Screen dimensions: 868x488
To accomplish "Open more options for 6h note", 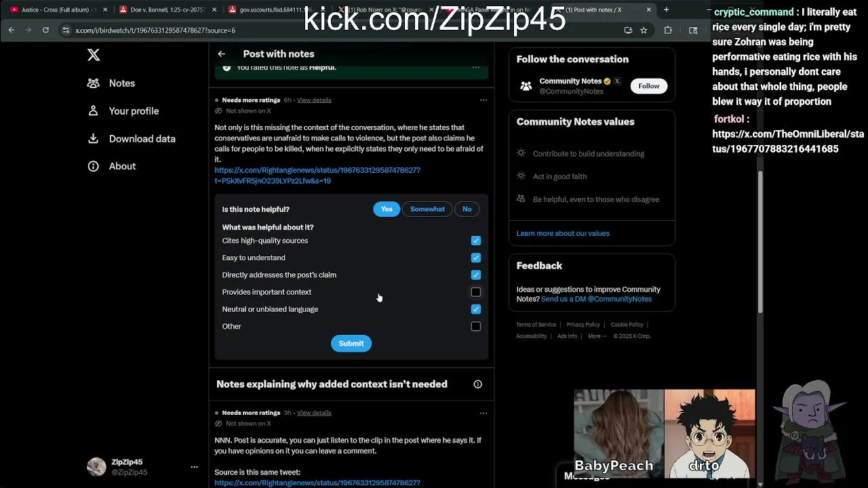I will click(484, 100).
